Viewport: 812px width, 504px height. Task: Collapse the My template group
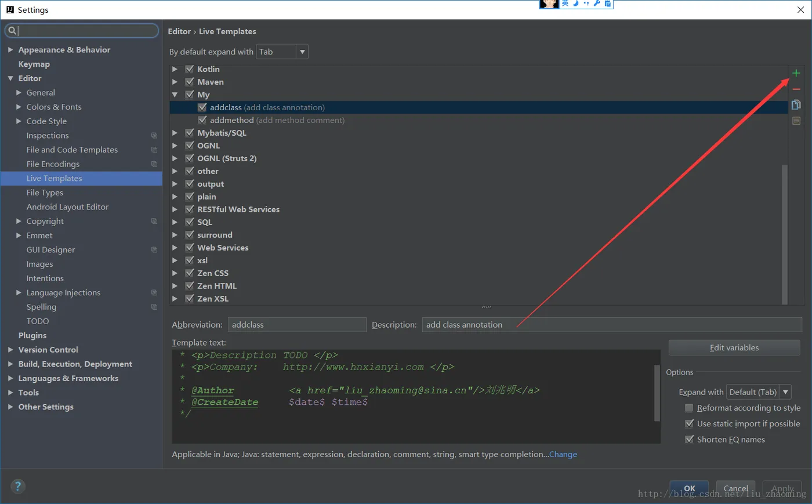tap(175, 95)
